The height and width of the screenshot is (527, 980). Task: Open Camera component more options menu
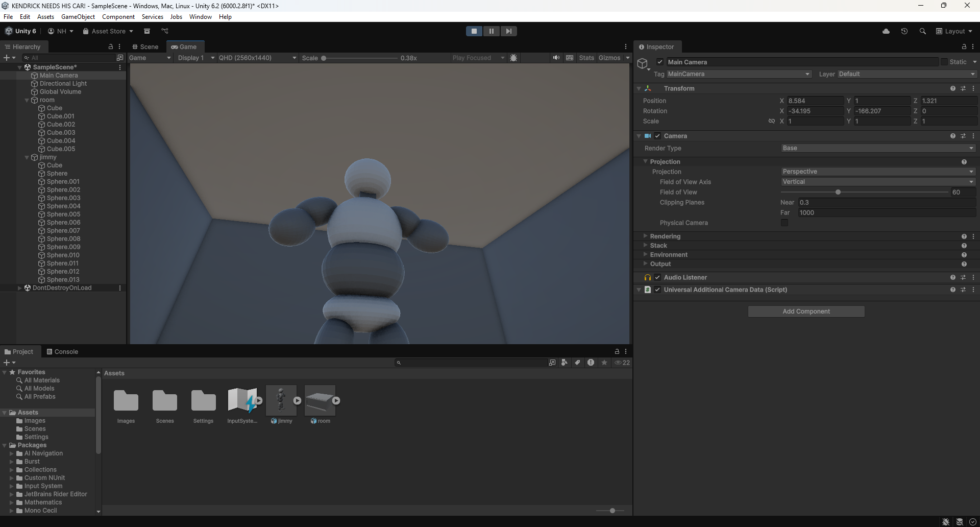973,136
